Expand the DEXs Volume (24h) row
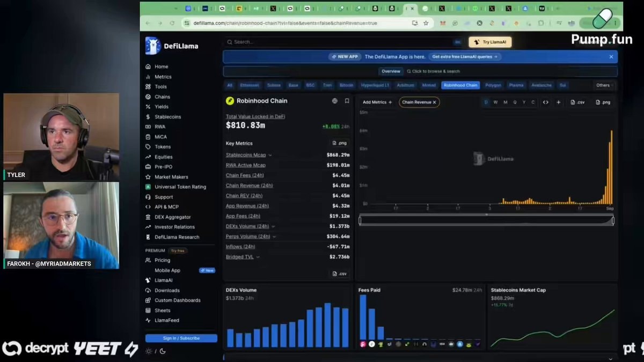The height and width of the screenshot is (362, 644). click(274, 226)
